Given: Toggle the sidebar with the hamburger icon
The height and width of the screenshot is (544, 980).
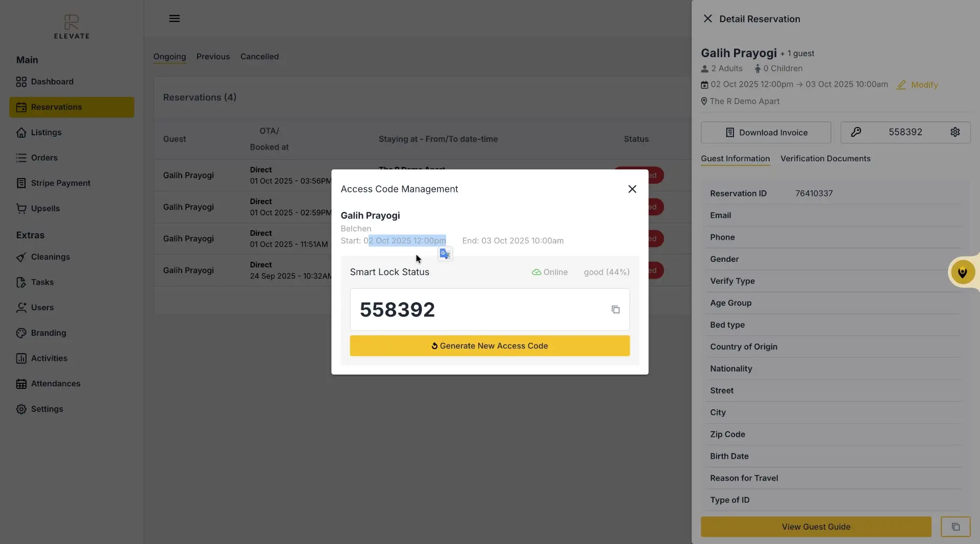Looking at the screenshot, I should click(175, 18).
